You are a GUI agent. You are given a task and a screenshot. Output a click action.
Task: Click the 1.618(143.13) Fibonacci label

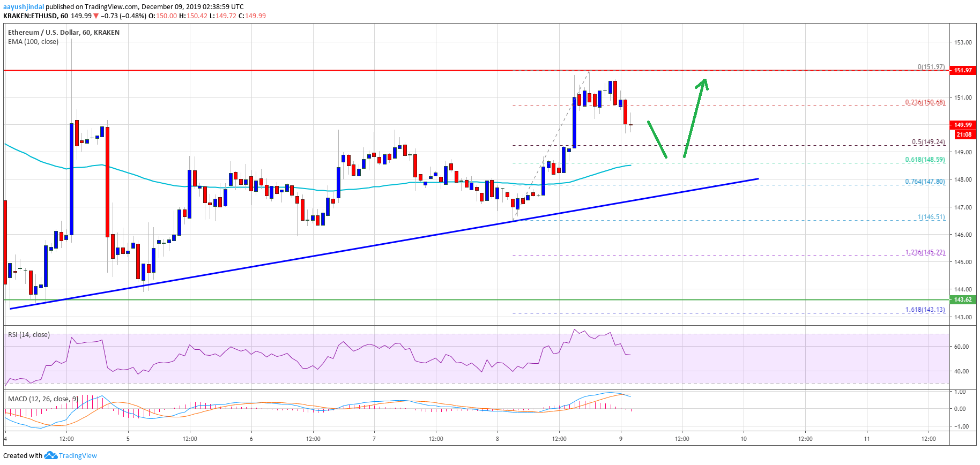click(x=925, y=310)
